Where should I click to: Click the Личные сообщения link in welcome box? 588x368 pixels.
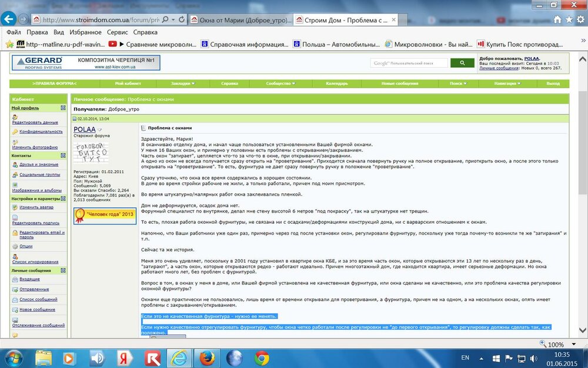[499, 68]
